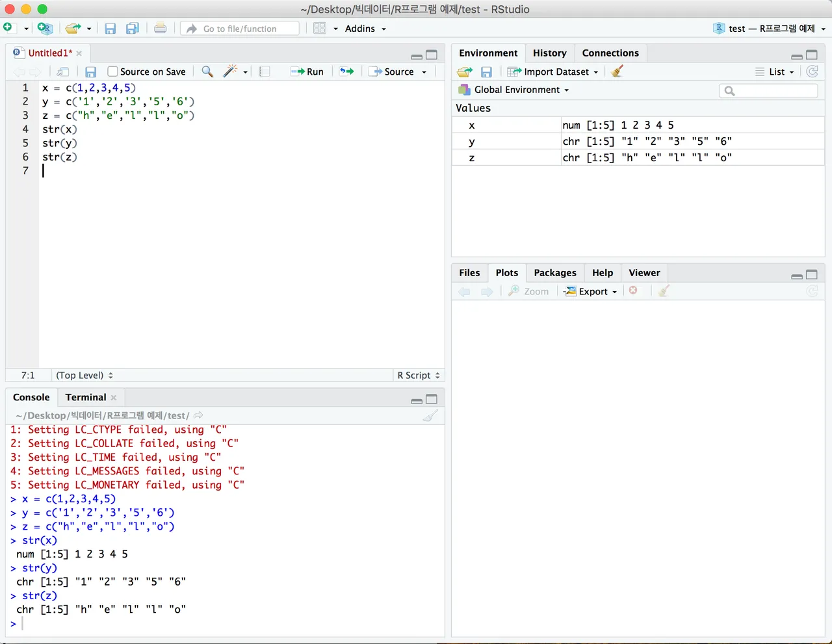Open the test project menu dropdown
This screenshot has height=644, width=832.
(770, 29)
